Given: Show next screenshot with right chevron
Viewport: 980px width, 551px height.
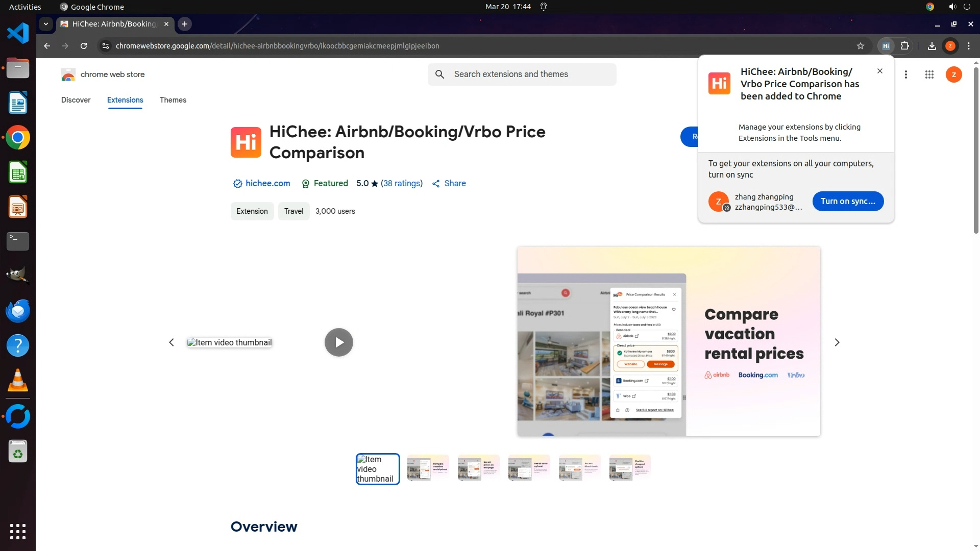Looking at the screenshot, I should click(837, 342).
